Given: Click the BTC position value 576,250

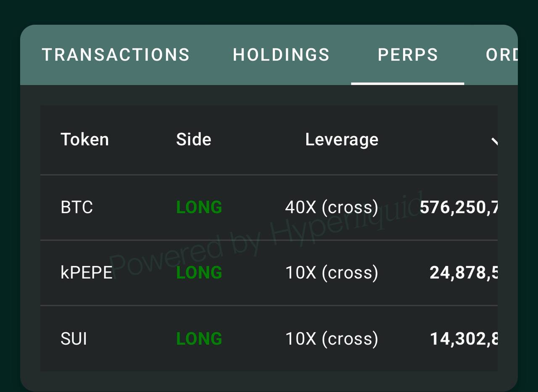Looking at the screenshot, I should 459,208.
